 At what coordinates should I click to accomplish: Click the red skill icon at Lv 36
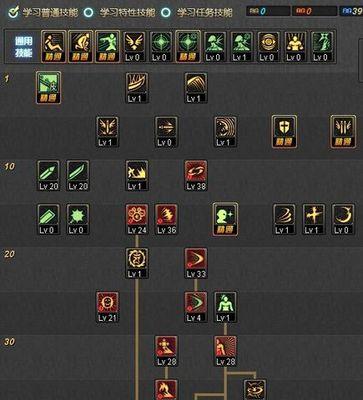click(167, 219)
